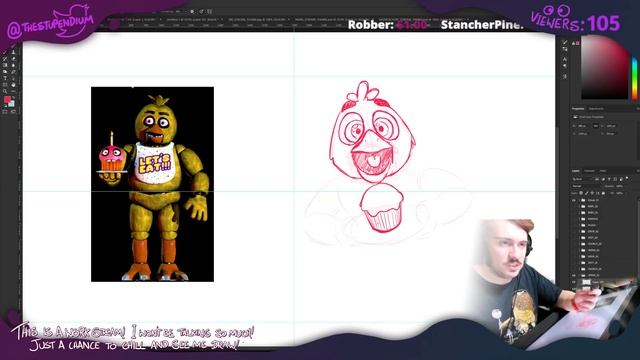Open the Normal blend mode dropdown

point(585,186)
